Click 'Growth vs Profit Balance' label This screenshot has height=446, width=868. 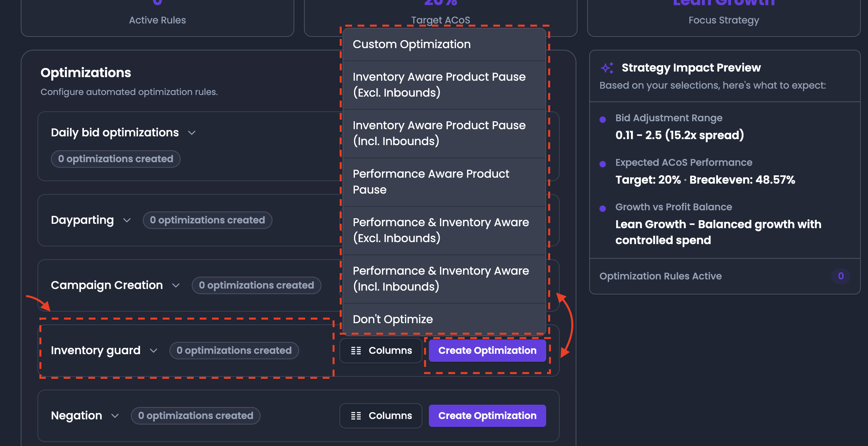pyautogui.click(x=673, y=207)
